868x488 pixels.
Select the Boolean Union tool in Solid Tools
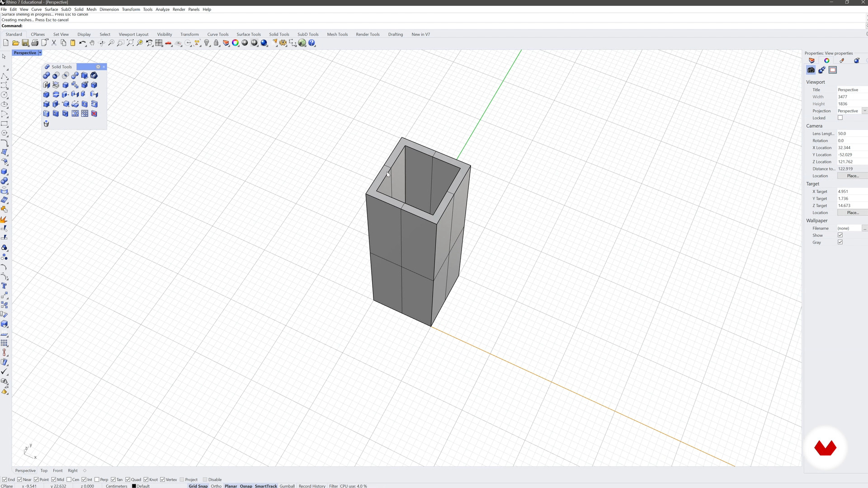pyautogui.click(x=46, y=75)
